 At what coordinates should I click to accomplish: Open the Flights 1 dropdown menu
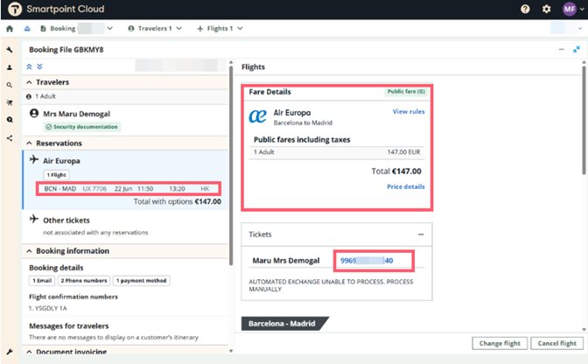(x=220, y=29)
